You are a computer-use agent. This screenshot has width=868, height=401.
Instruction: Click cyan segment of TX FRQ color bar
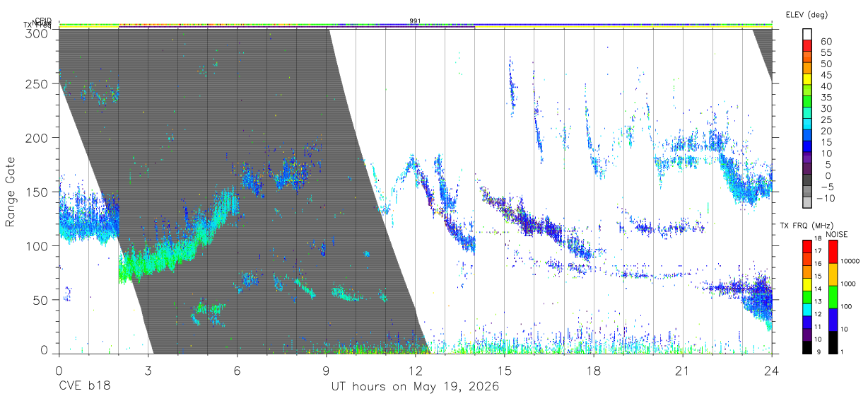point(807,309)
